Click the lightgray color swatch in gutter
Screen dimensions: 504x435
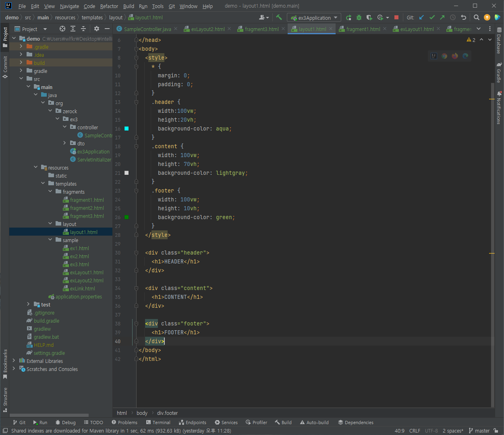coord(127,173)
